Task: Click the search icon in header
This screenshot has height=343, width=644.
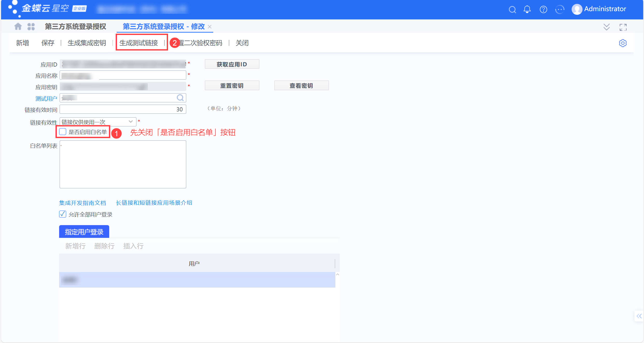Action: click(512, 10)
